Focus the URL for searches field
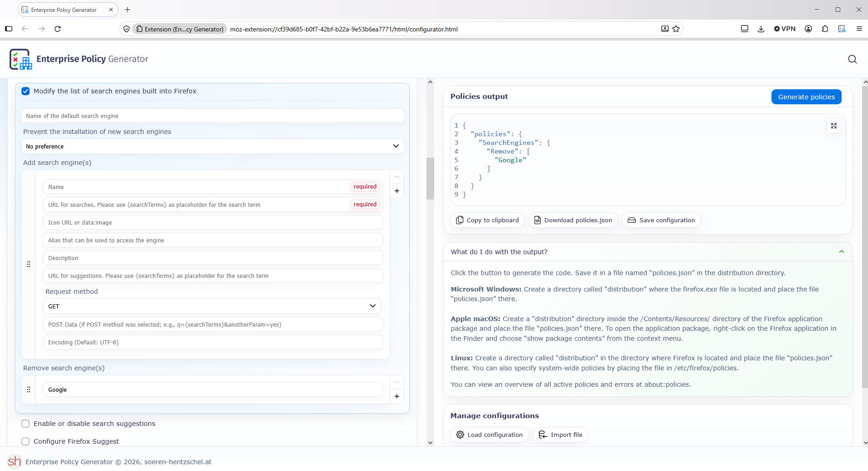 point(213,205)
